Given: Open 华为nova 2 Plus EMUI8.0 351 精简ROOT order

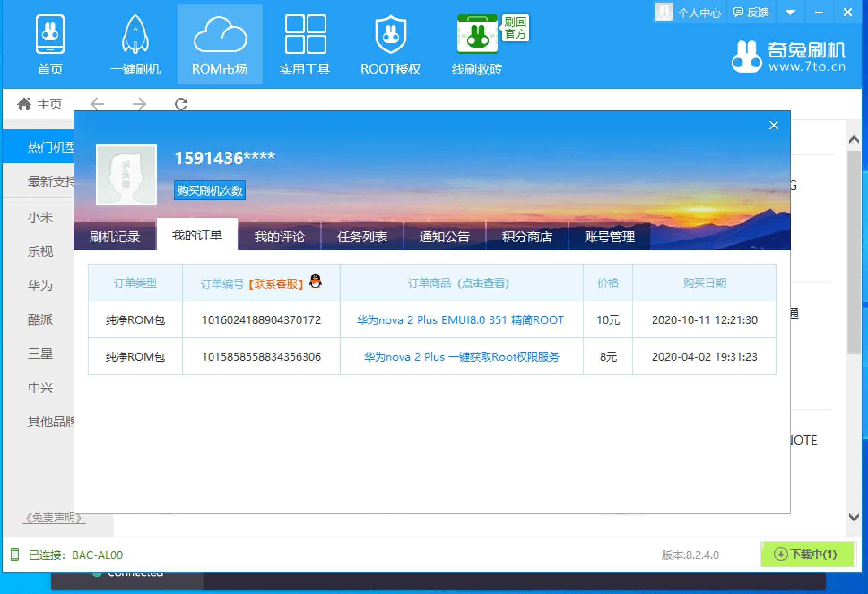Looking at the screenshot, I should pyautogui.click(x=460, y=320).
